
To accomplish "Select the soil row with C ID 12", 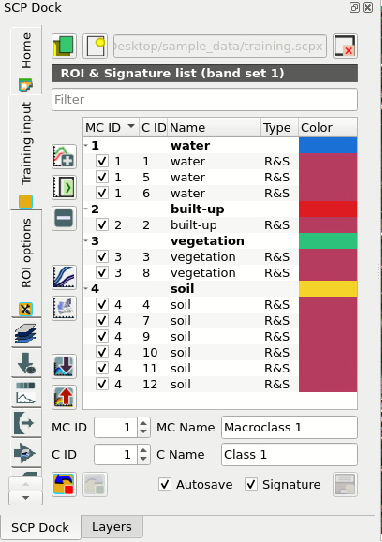I will (220, 384).
